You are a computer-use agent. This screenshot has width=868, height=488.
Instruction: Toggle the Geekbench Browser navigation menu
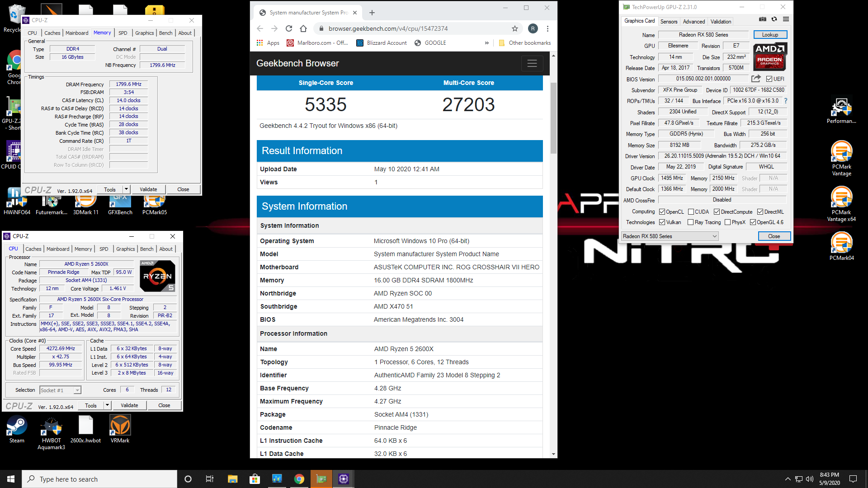tap(532, 64)
